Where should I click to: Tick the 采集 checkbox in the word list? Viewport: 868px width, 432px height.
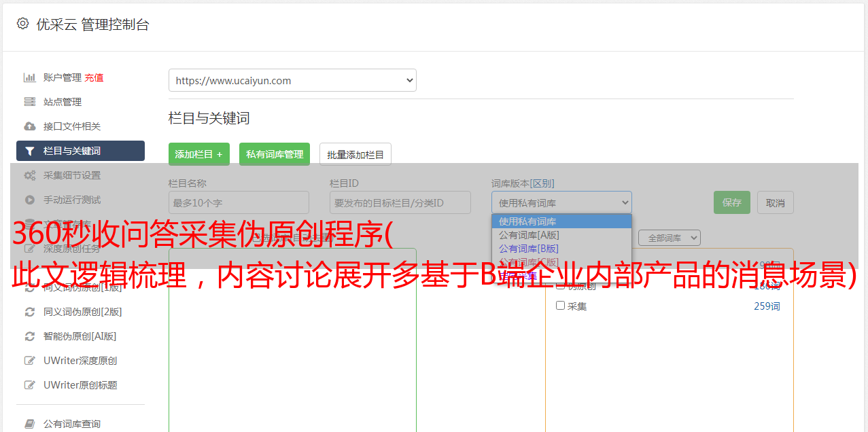pyautogui.click(x=561, y=306)
